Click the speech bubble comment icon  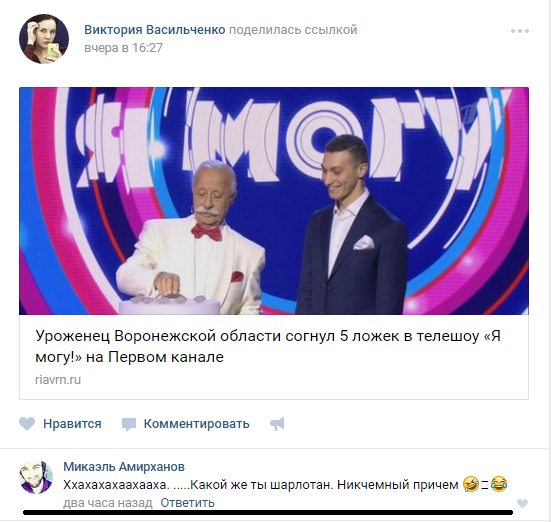[129, 424]
